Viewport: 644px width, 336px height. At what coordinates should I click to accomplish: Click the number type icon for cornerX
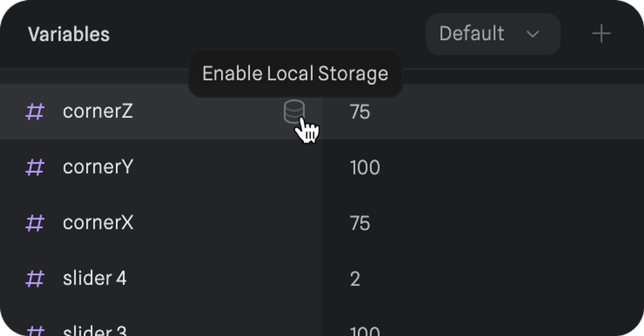(x=35, y=223)
